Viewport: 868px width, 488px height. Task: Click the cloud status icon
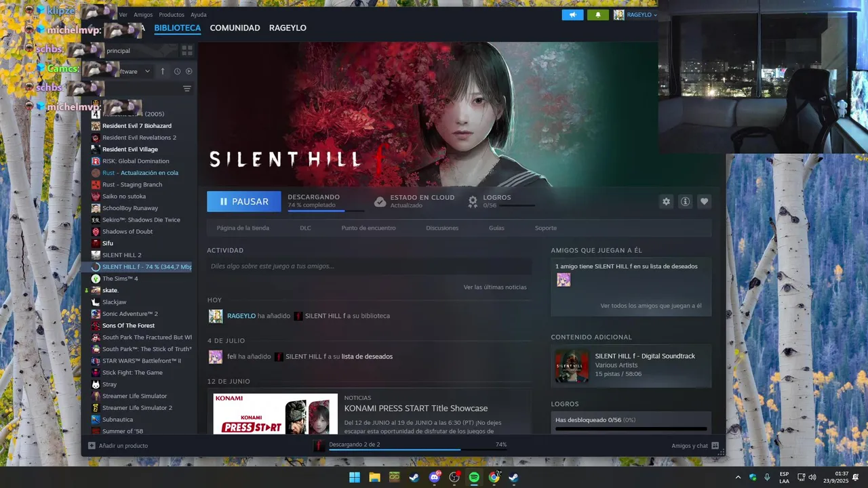tap(380, 201)
